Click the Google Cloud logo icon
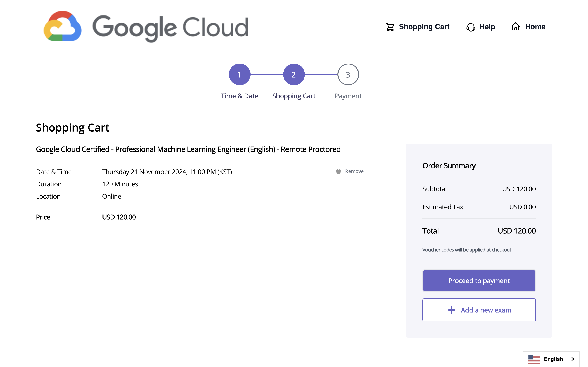Image resolution: width=588 pixels, height=367 pixels. (62, 26)
